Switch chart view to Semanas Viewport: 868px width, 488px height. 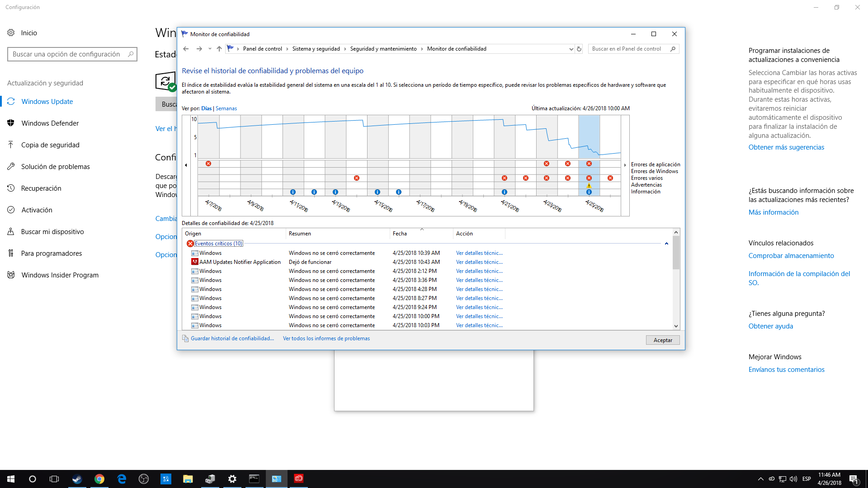coord(226,108)
